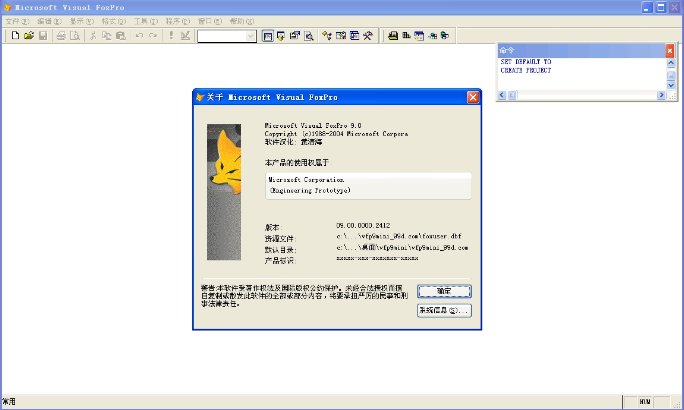This screenshot has height=410, width=684.
Task: Click the fox logo image in dialog
Action: pyautogui.click(x=224, y=192)
